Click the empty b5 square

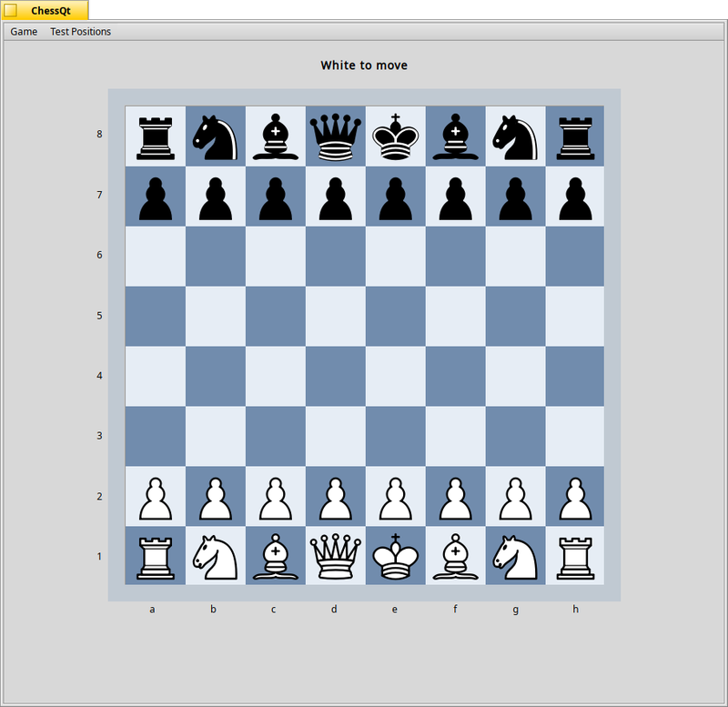click(x=216, y=316)
